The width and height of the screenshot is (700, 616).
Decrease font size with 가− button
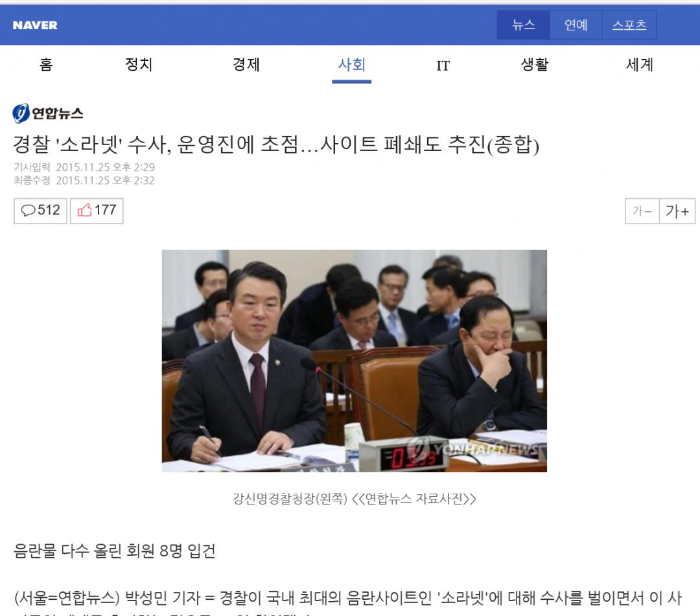[642, 211]
